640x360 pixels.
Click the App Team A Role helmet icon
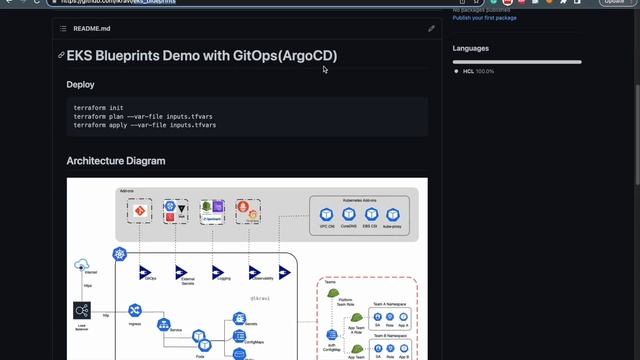pyautogui.click(x=356, y=317)
